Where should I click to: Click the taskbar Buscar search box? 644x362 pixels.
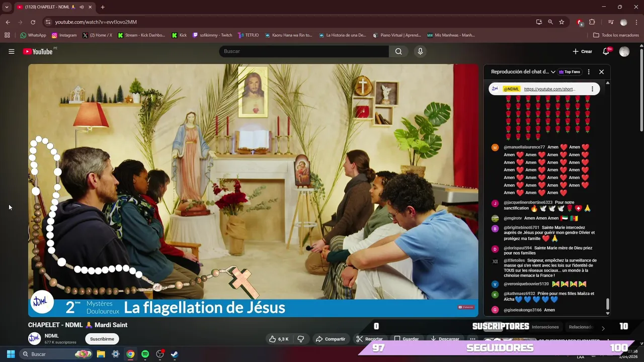tap(57, 354)
